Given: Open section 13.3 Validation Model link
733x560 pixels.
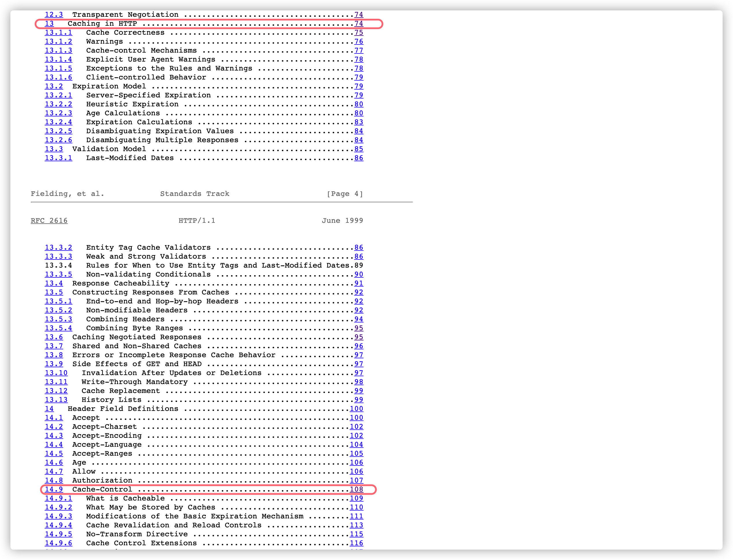Looking at the screenshot, I should pos(54,149).
